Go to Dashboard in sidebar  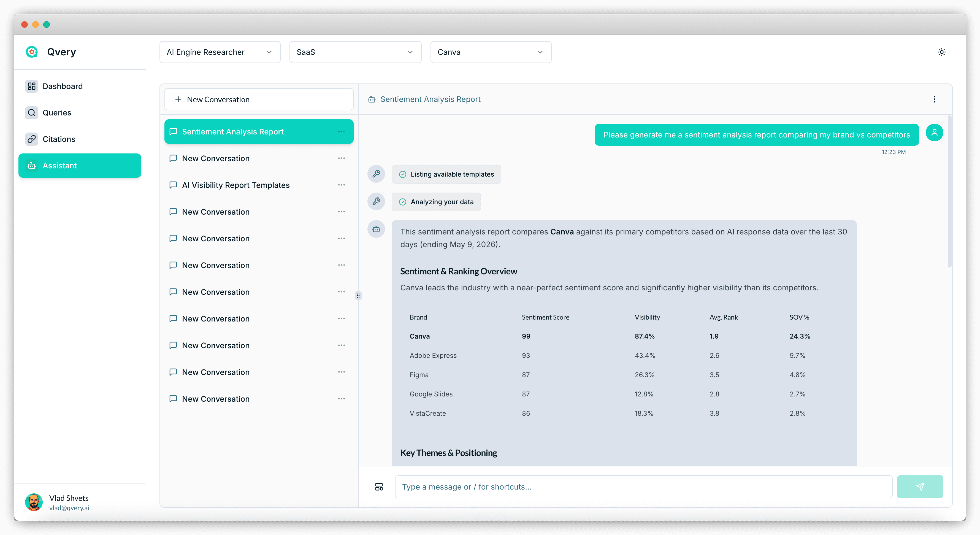coord(80,87)
